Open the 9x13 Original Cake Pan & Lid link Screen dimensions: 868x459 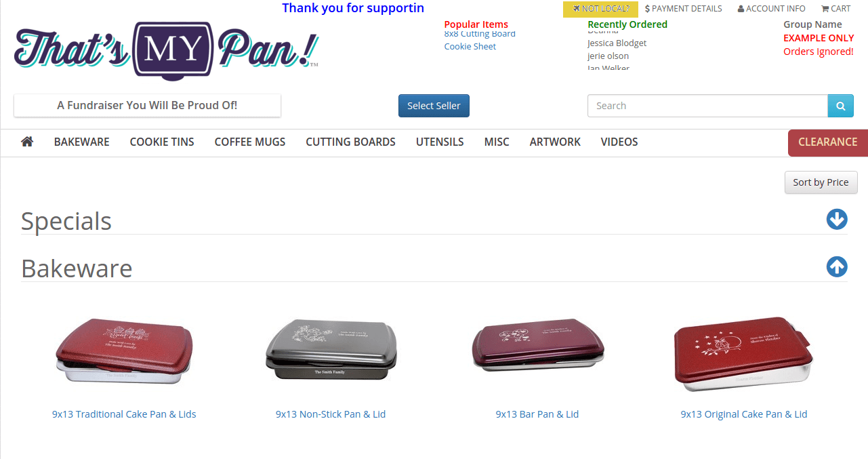tap(744, 414)
